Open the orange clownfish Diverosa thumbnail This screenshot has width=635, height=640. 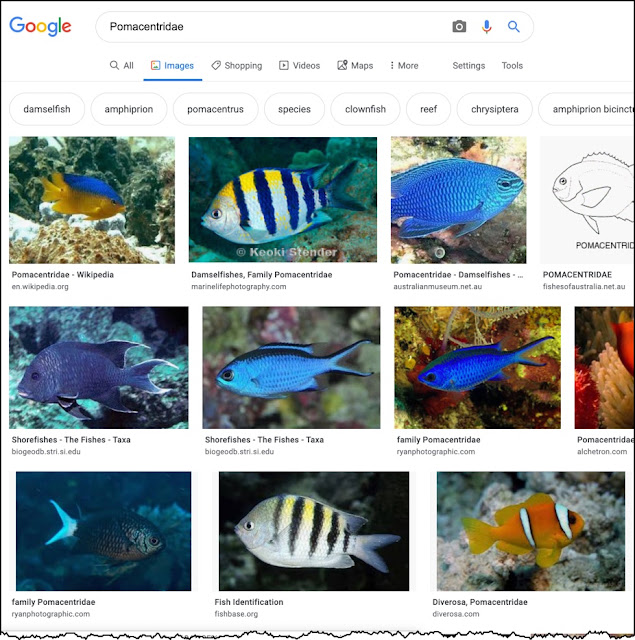pos(531,531)
